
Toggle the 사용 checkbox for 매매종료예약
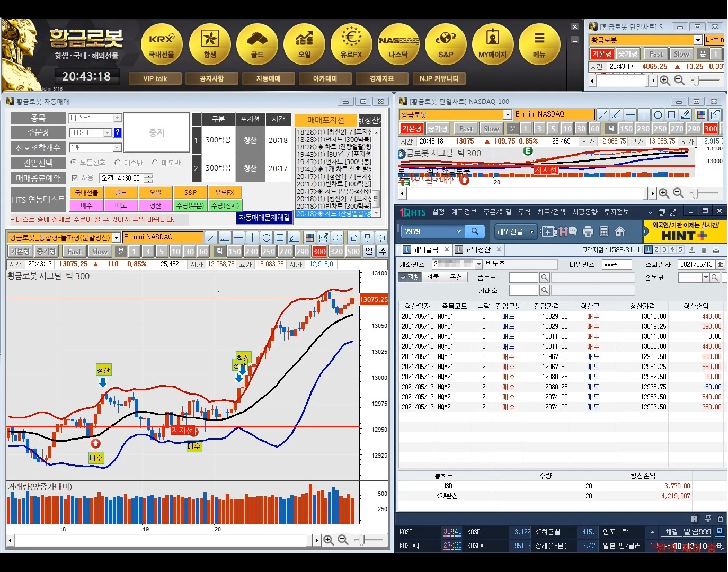[75, 178]
